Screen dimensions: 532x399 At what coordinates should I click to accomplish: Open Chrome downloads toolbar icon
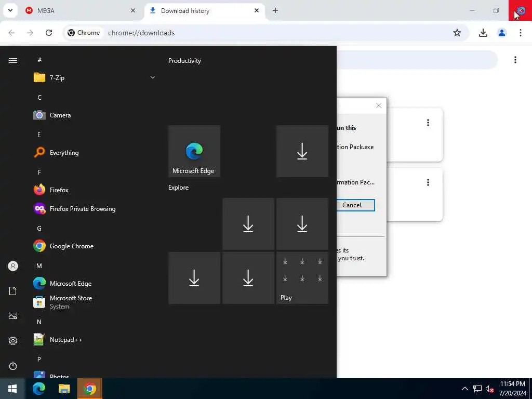click(483, 33)
